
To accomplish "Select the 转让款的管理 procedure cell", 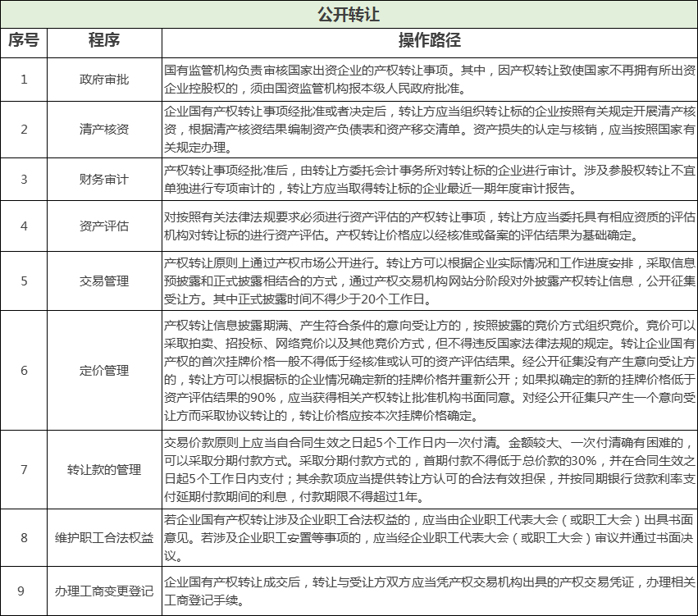I will click(104, 470).
